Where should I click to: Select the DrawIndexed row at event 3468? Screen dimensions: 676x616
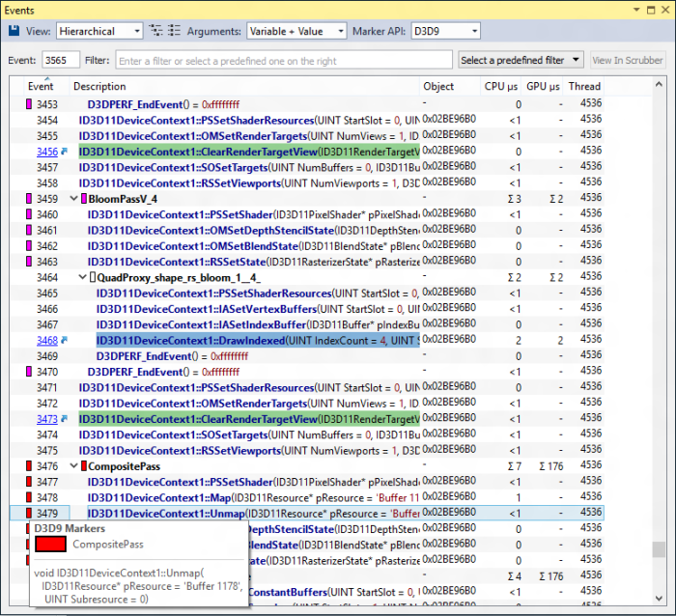tap(307, 340)
